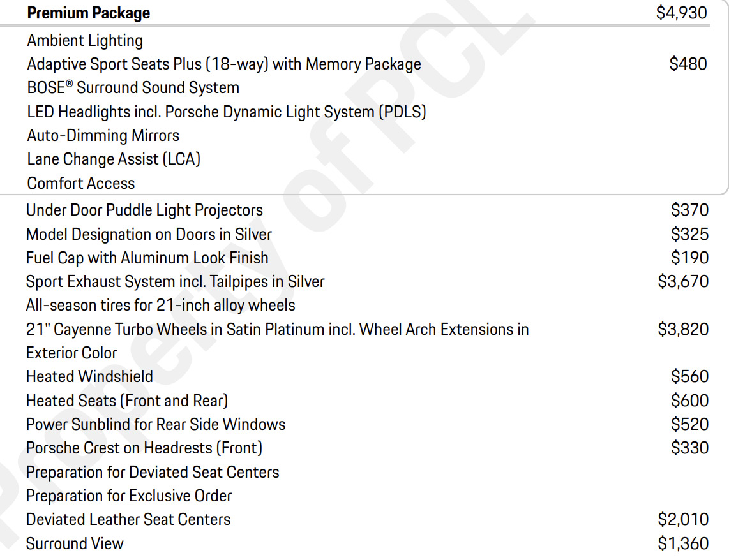The height and width of the screenshot is (560, 729).
Task: Select the Surround View option
Action: point(75,544)
